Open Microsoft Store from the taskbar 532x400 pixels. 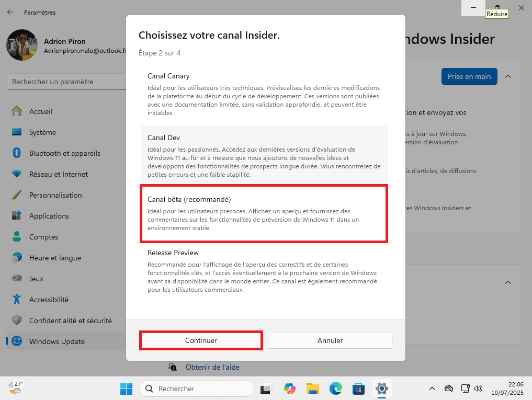359,388
